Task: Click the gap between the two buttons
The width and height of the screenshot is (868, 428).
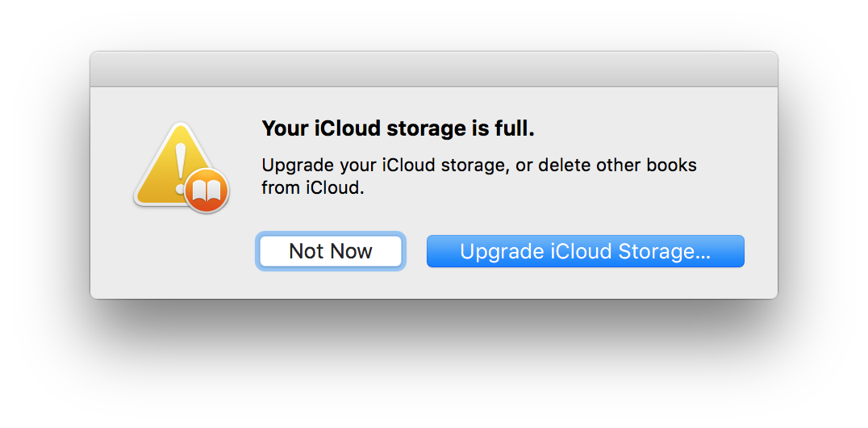Action: click(415, 251)
